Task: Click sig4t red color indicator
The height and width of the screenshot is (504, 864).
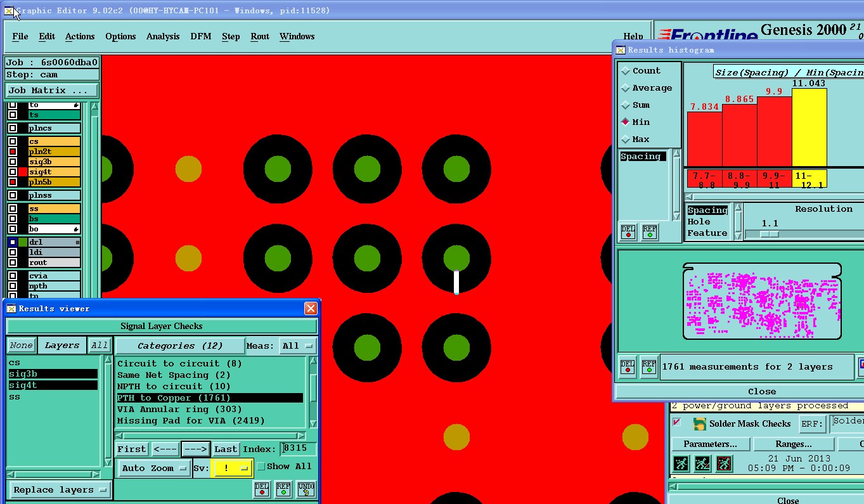Action: [x=23, y=172]
